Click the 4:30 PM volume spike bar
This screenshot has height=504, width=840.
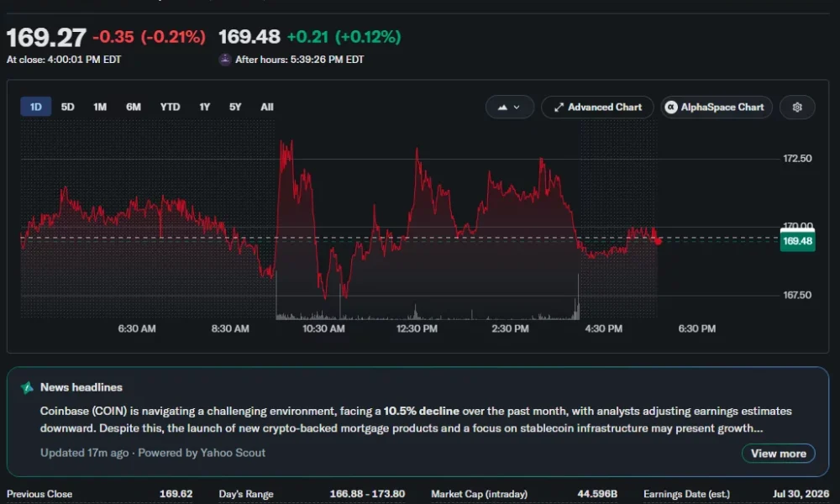point(578,297)
